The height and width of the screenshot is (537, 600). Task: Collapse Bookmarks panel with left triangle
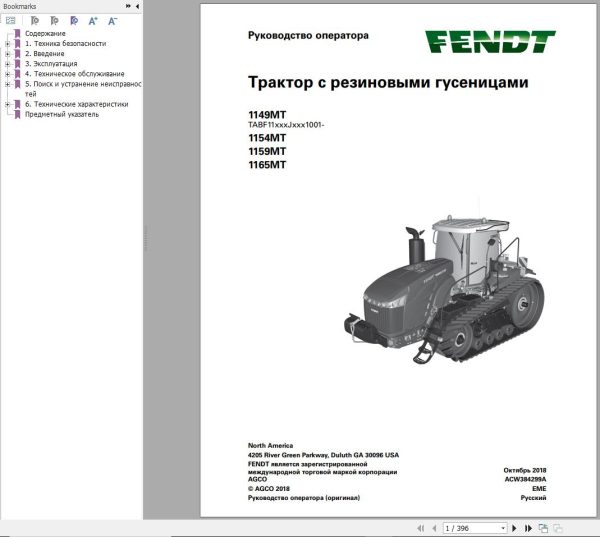(137, 6)
